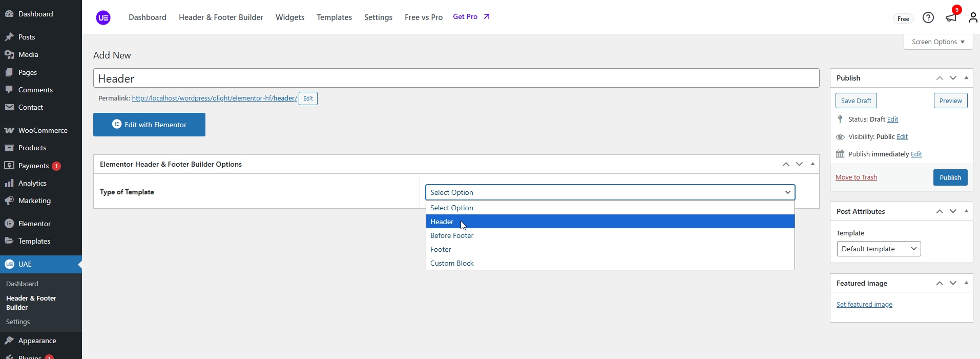Screen dimensions: 980x359
Task: Open WooCommerce from the sidebar
Action: coord(43,130)
